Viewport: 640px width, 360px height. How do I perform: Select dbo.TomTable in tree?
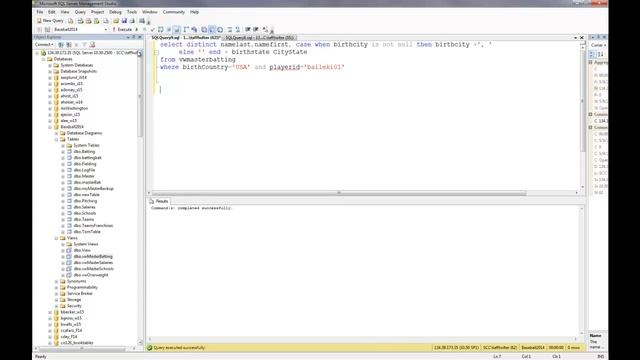point(87,231)
